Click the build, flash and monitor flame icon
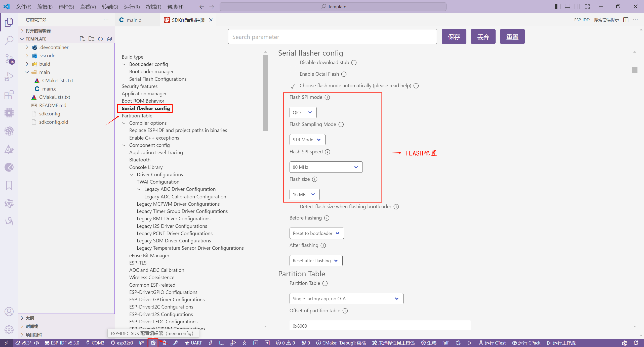Image resolution: width=644 pixels, height=347 pixels. coord(245,343)
